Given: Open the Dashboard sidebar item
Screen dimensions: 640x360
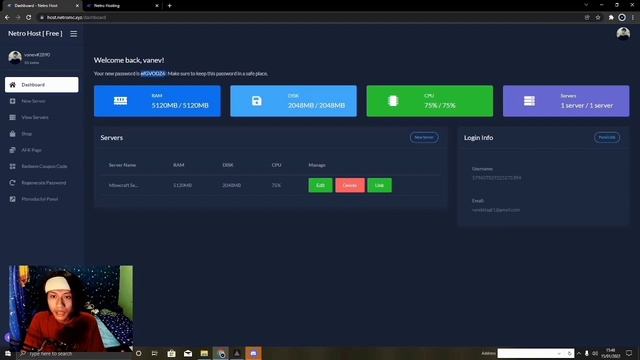Looking at the screenshot, I should coord(42,84).
